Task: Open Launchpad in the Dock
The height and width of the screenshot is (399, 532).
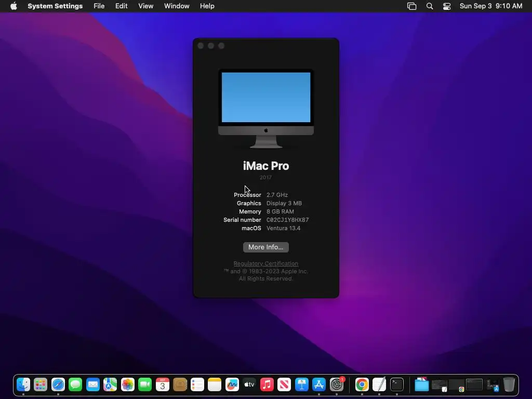Action: (x=41, y=384)
